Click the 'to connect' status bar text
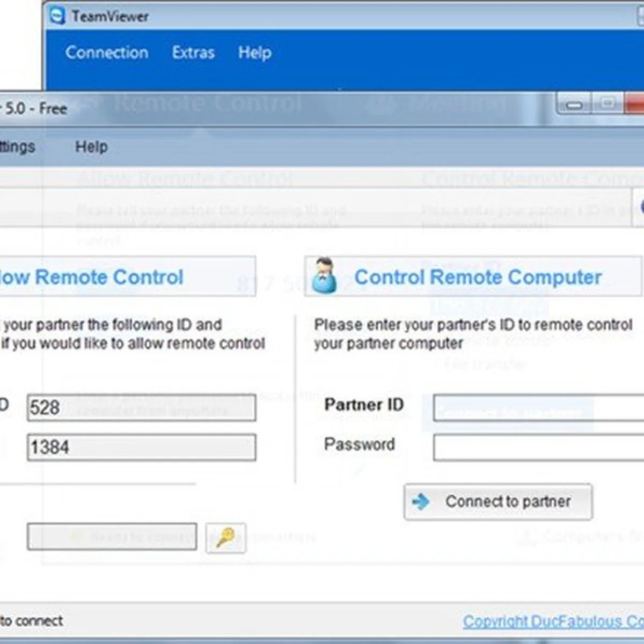 click(x=31, y=621)
